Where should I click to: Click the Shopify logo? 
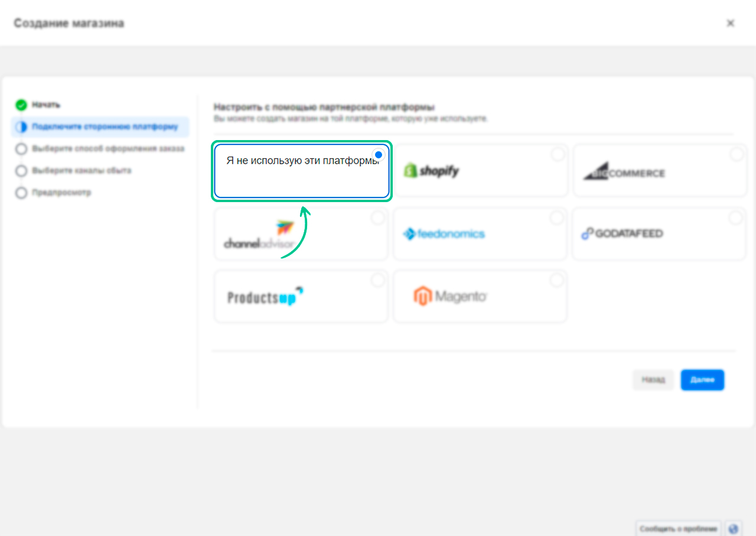(431, 171)
